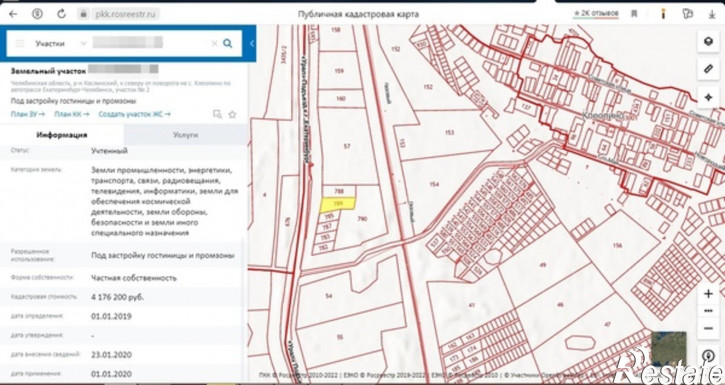
Task: Click the date 01.01.2019
Action: pos(111,317)
